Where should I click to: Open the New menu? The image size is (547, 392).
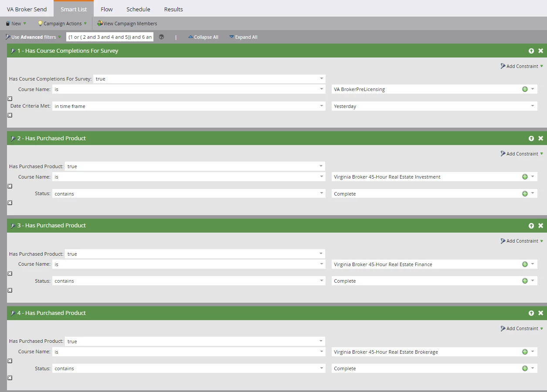16,24
